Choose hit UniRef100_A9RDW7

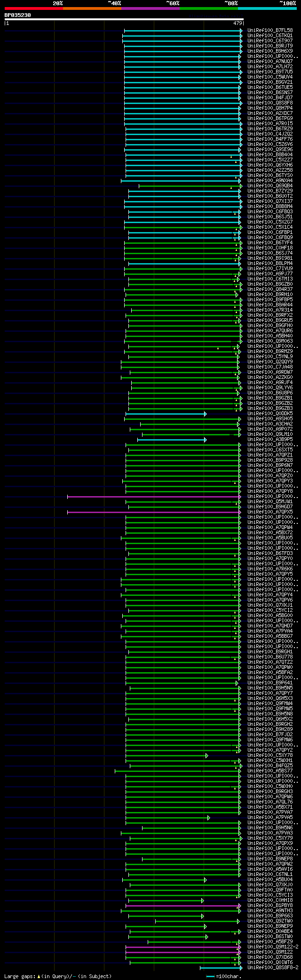coord(270,372)
